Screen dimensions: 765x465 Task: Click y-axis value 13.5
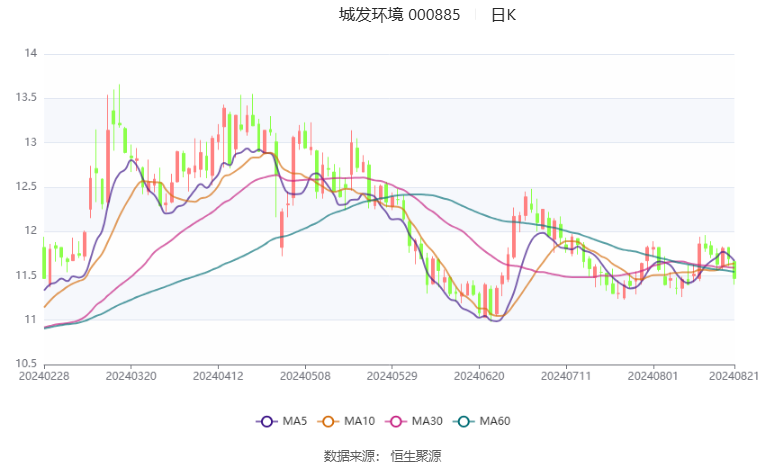[26, 98]
